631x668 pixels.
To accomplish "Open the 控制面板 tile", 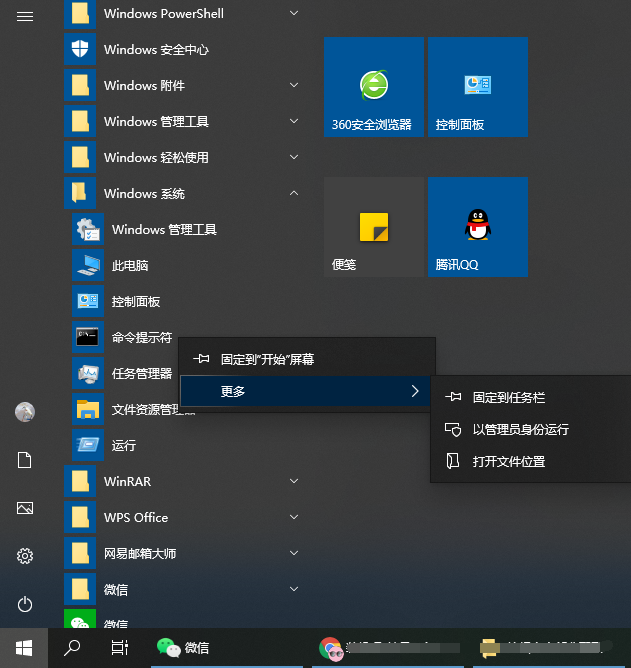I will pyautogui.click(x=477, y=87).
